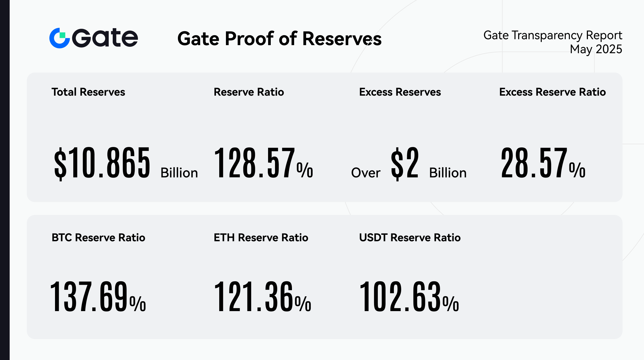Select the USDT Reserve Ratio label
644x360 pixels.
click(410, 238)
